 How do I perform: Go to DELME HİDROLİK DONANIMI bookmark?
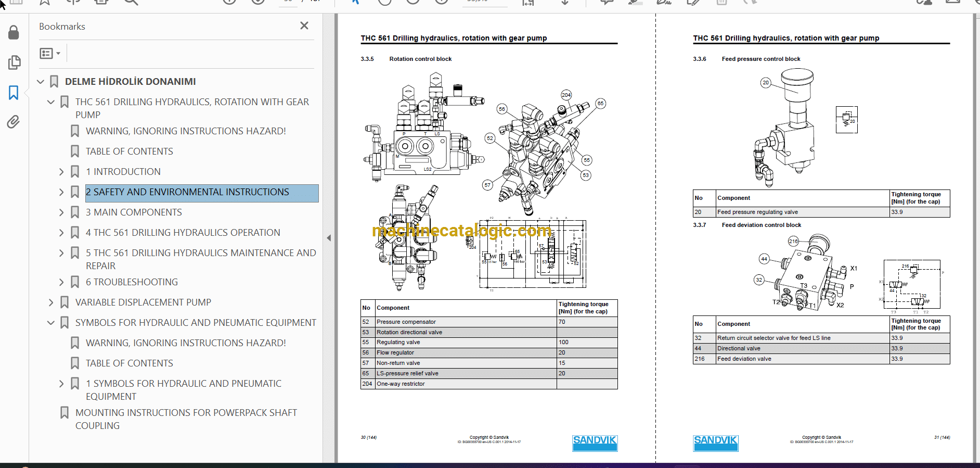131,82
